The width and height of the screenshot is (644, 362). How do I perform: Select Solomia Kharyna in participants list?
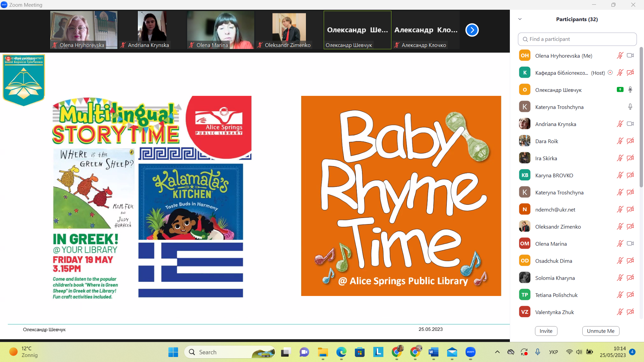tap(555, 278)
